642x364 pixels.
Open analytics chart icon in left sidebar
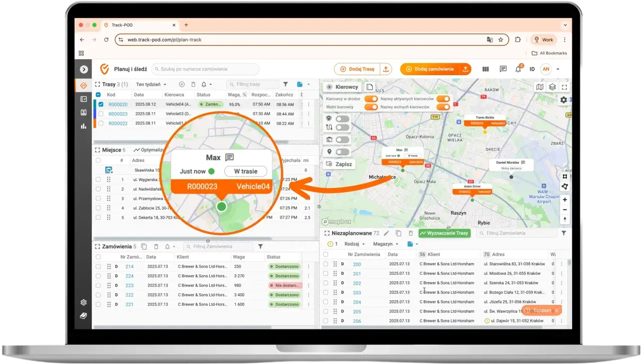pyautogui.click(x=84, y=126)
